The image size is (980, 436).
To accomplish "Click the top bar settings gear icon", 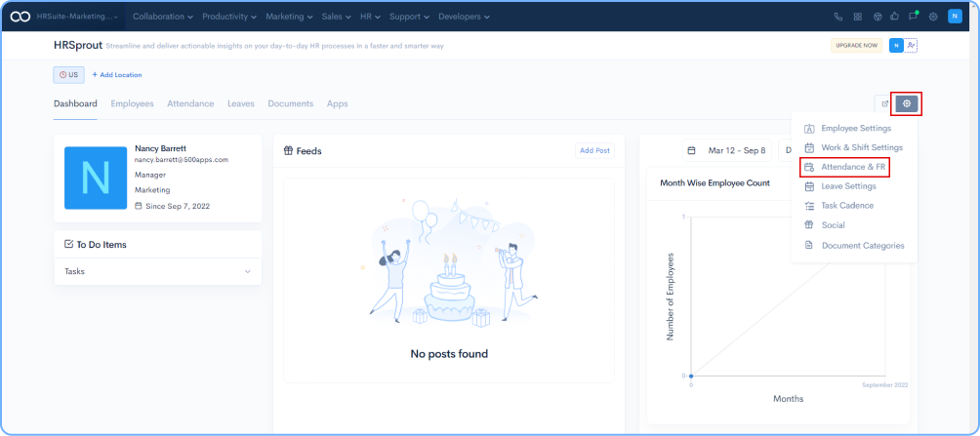I will tap(933, 17).
